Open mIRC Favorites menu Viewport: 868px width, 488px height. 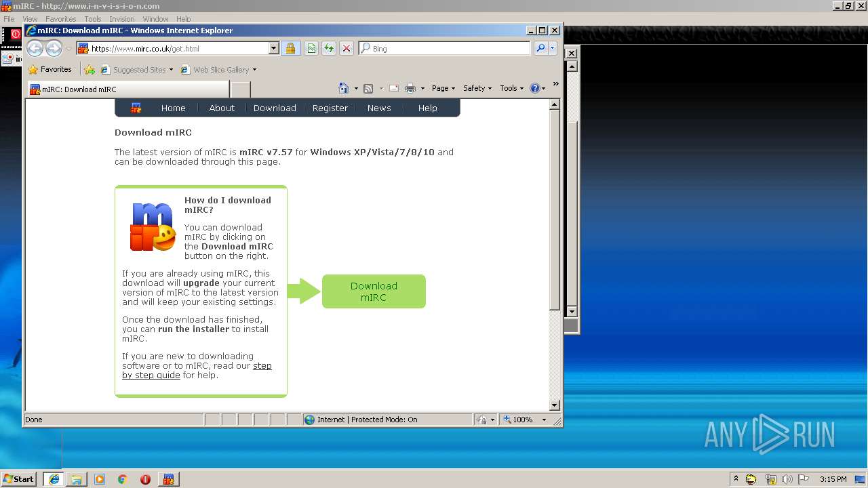coord(61,19)
